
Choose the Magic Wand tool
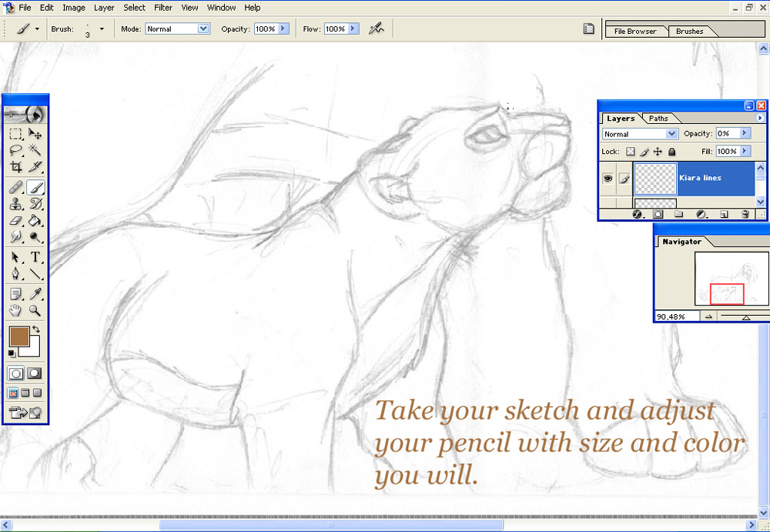click(x=35, y=150)
